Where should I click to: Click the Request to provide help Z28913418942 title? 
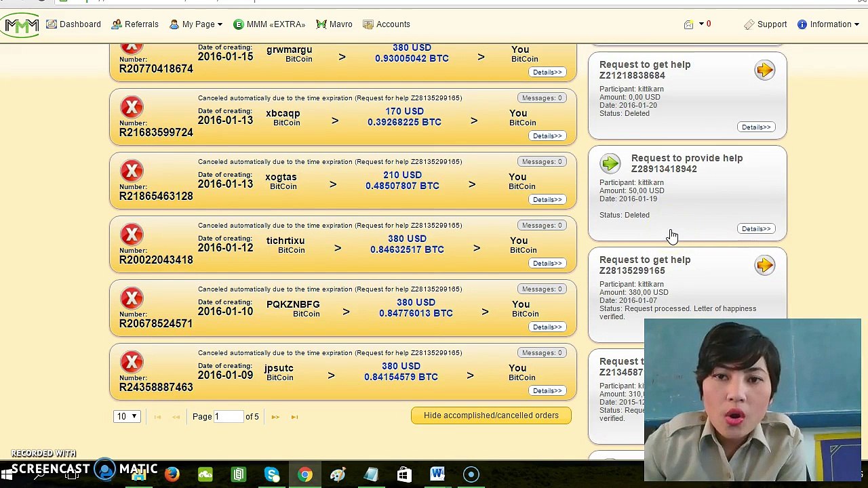point(687,163)
